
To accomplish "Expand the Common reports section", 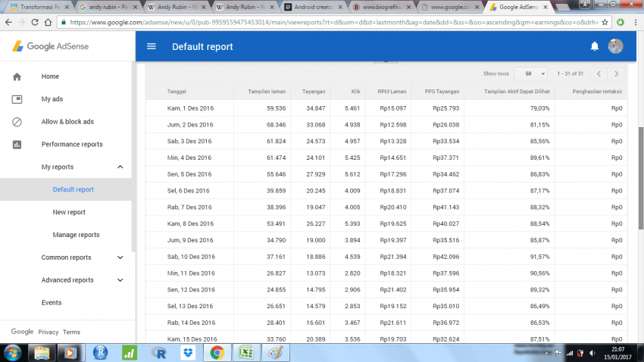I will (x=120, y=257).
